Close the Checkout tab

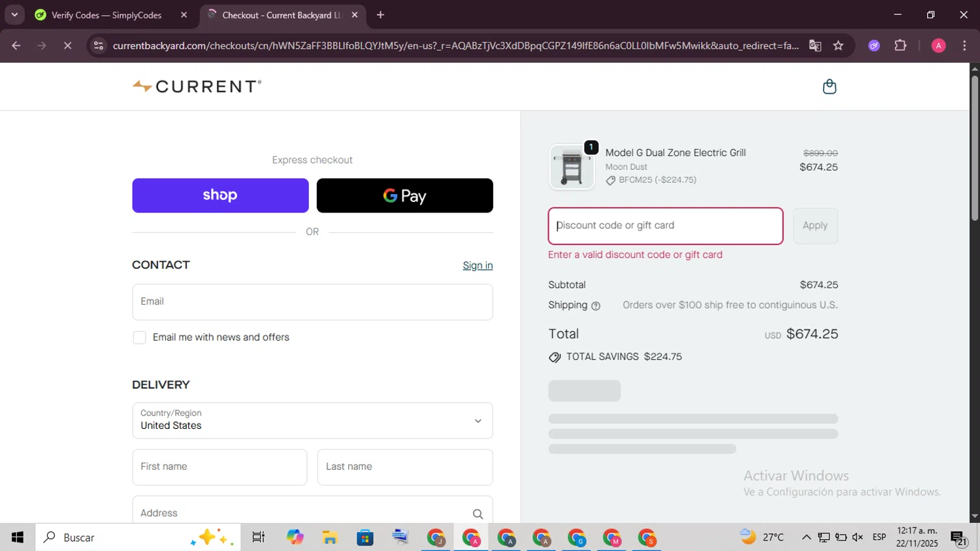[x=354, y=15]
